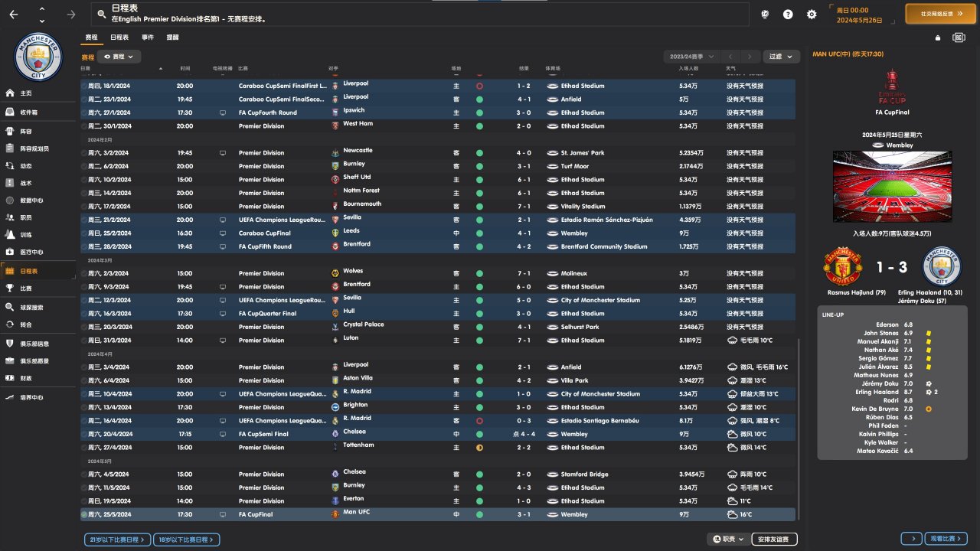Click the football icon left of help
The height and width of the screenshot is (551, 980).
click(x=764, y=15)
